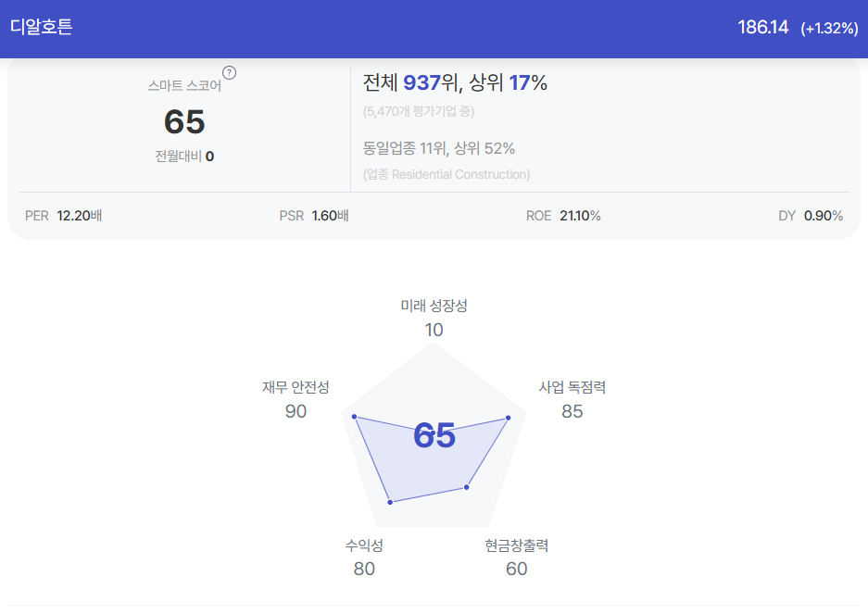Screen dimensions: 868x614
Task: Click the +1.32% price change indicator
Action: [829, 28]
